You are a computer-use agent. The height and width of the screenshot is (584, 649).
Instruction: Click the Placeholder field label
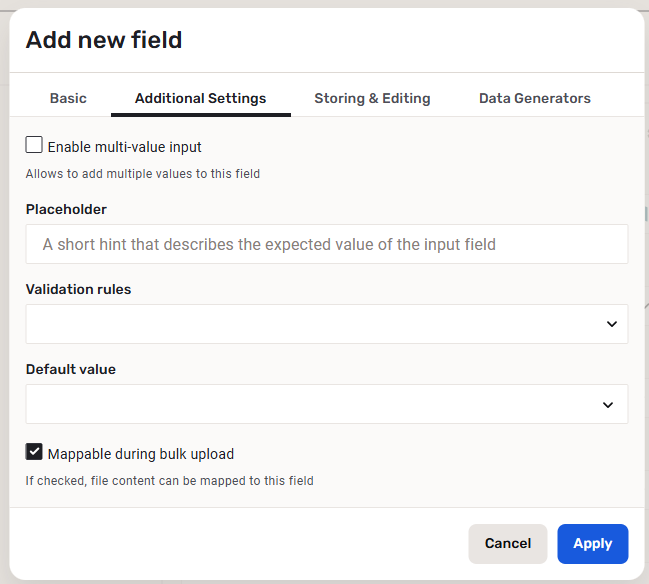(66, 209)
